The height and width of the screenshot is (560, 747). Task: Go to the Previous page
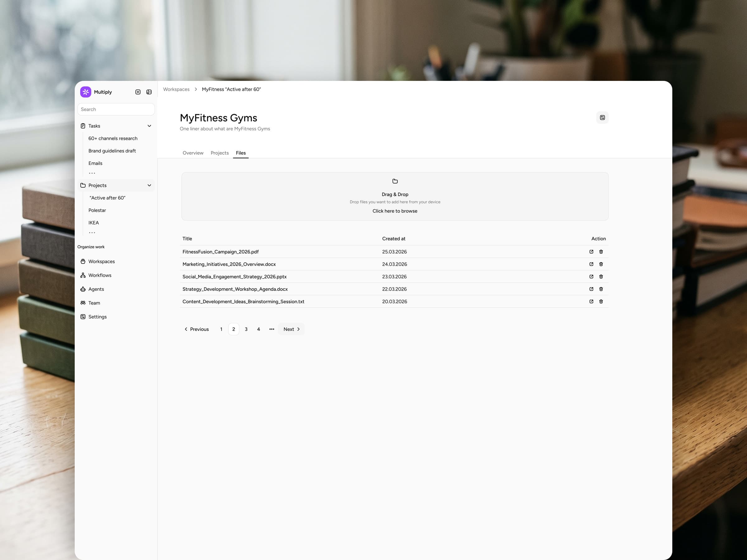coord(196,329)
